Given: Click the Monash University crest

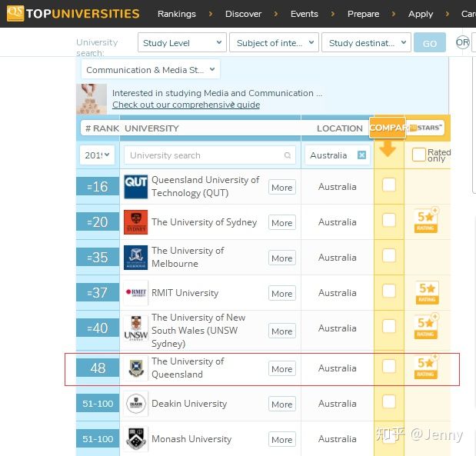Looking at the screenshot, I should 135,438.
